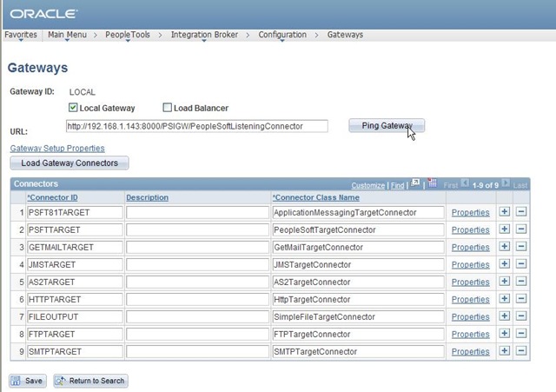The height and width of the screenshot is (392, 556).
Task: Sort by Connector Class Name column
Action: [316, 197]
